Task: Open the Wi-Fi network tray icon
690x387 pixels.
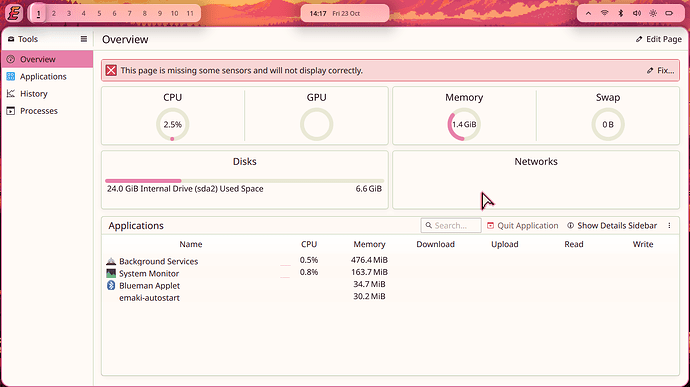Action: pyautogui.click(x=605, y=13)
